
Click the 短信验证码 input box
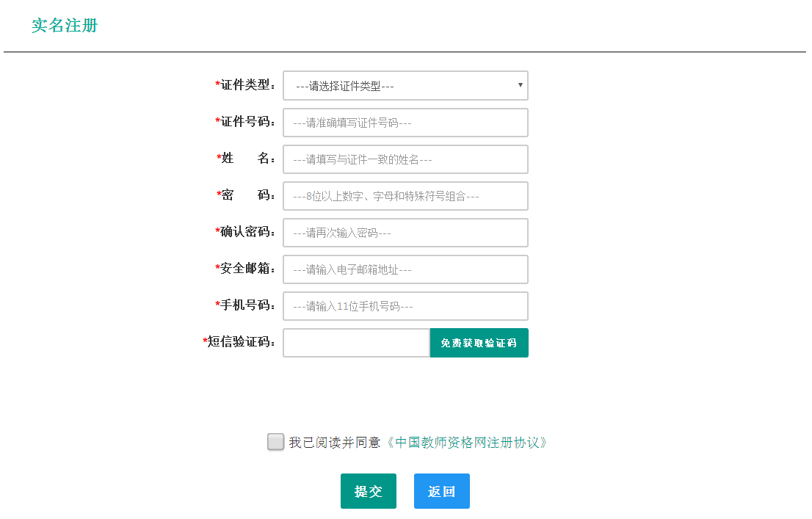356,343
